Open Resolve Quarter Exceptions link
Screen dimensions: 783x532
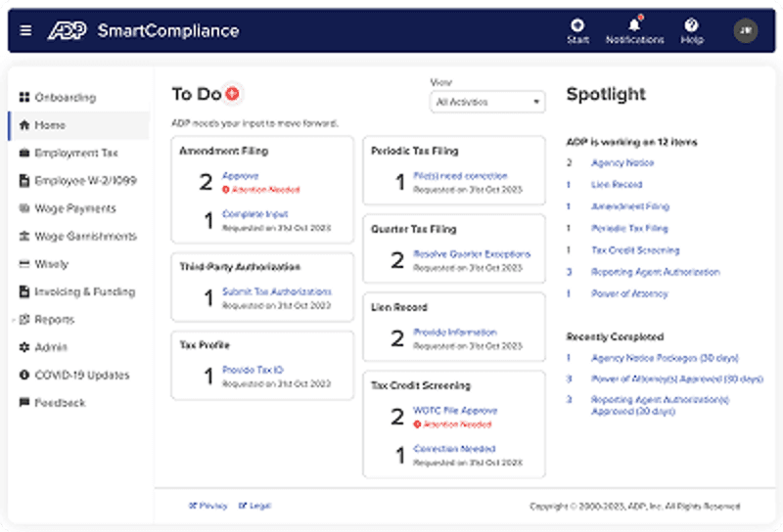coord(472,253)
